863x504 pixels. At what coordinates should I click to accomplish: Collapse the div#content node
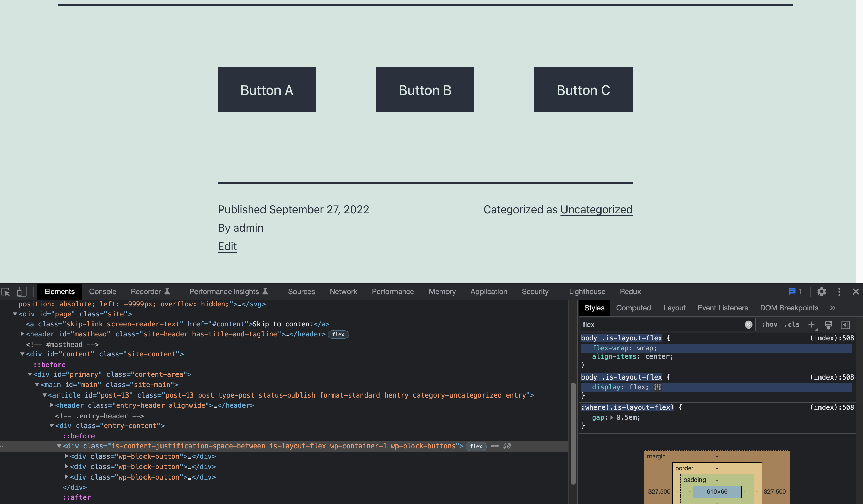[22, 354]
